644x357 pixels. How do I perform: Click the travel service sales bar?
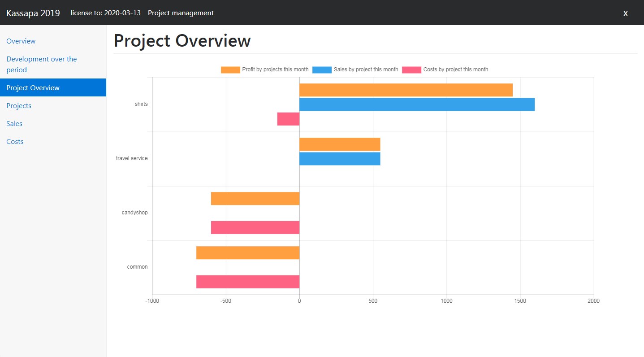[340, 159]
